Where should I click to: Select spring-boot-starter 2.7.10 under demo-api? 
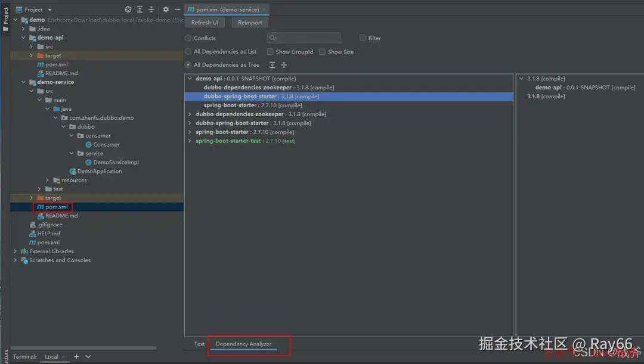coord(253,105)
